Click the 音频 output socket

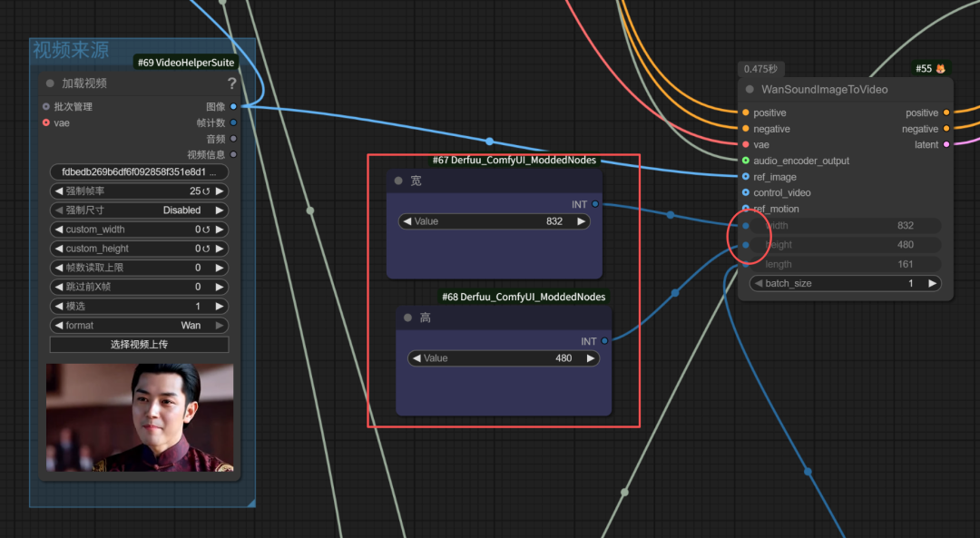click(x=234, y=139)
